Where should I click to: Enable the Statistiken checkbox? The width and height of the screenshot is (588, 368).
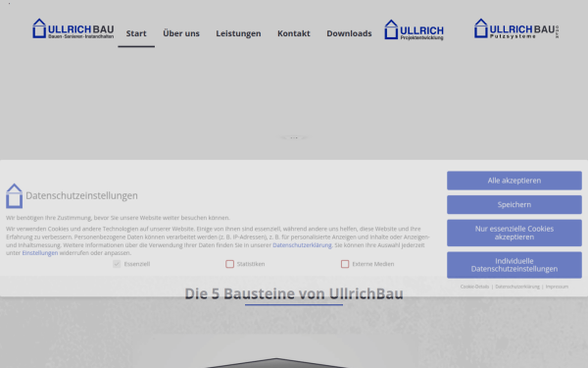pyautogui.click(x=230, y=264)
